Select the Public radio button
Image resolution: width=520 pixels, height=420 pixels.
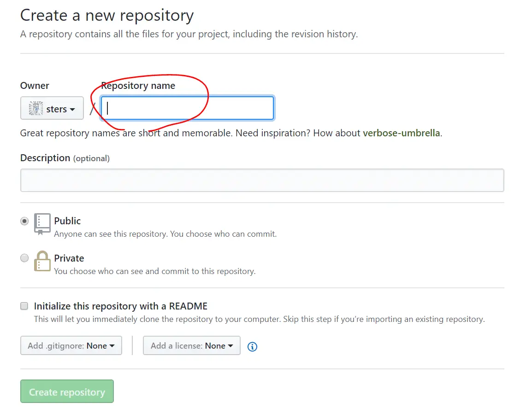tap(24, 221)
